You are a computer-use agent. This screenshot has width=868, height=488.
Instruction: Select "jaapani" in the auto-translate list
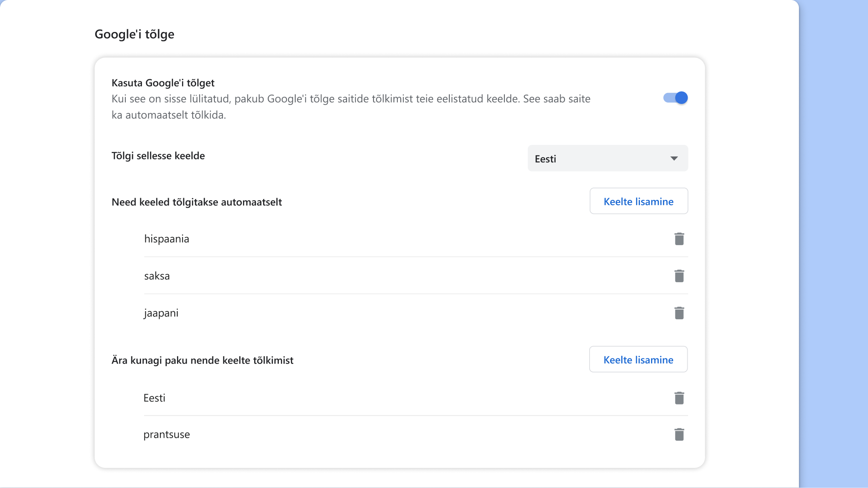(161, 312)
